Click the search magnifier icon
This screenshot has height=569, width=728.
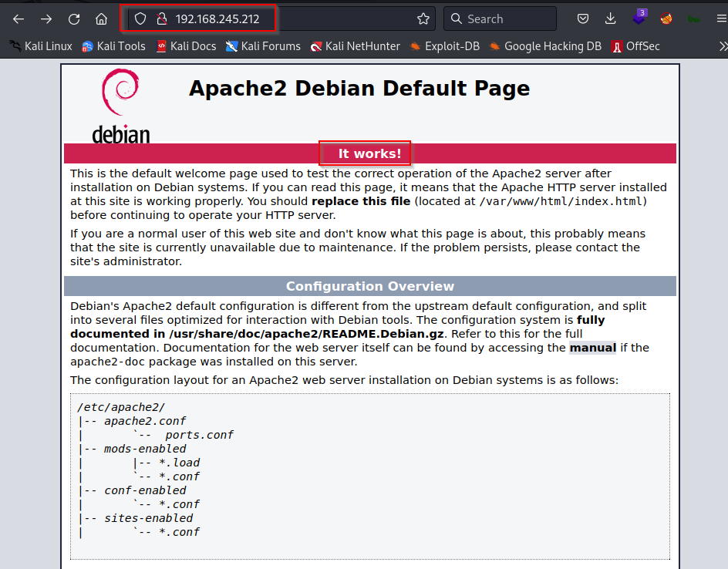coord(457,19)
